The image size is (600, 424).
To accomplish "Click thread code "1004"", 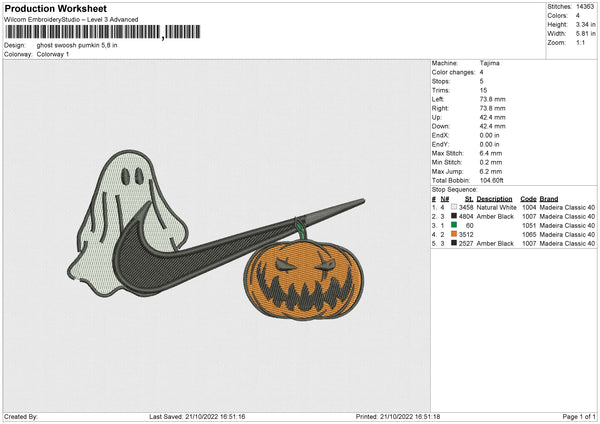I will point(529,207).
